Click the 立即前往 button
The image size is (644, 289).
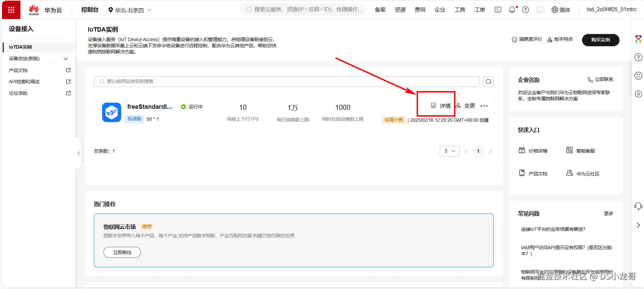122,252
